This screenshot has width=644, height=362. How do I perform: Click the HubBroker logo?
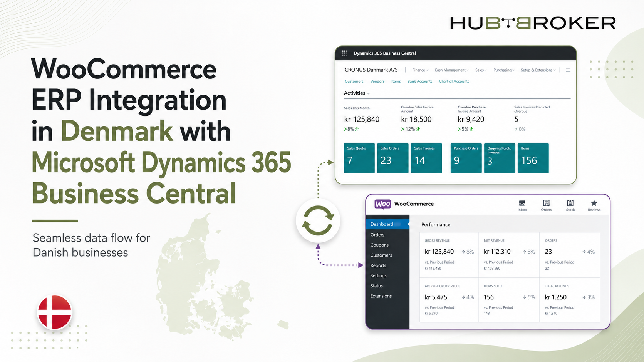pyautogui.click(x=533, y=23)
